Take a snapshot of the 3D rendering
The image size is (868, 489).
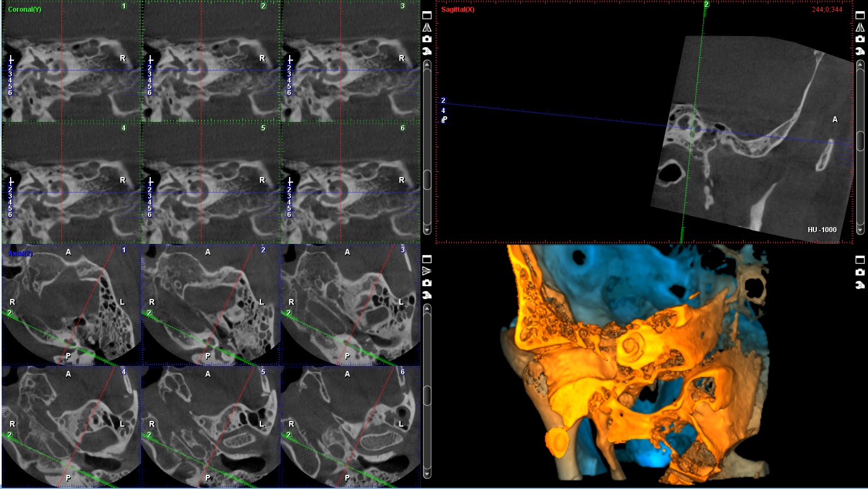[860, 272]
